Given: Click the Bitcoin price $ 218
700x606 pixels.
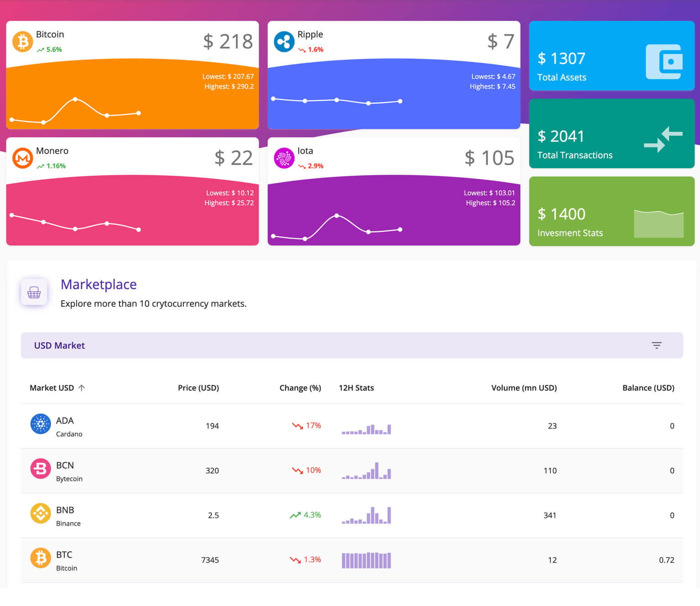Looking at the screenshot, I should [x=228, y=42].
